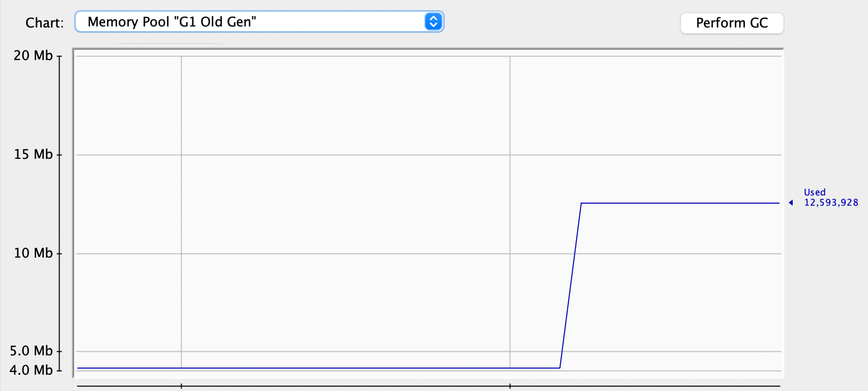Click the blue arrow marker beside Used value

pos(791,203)
